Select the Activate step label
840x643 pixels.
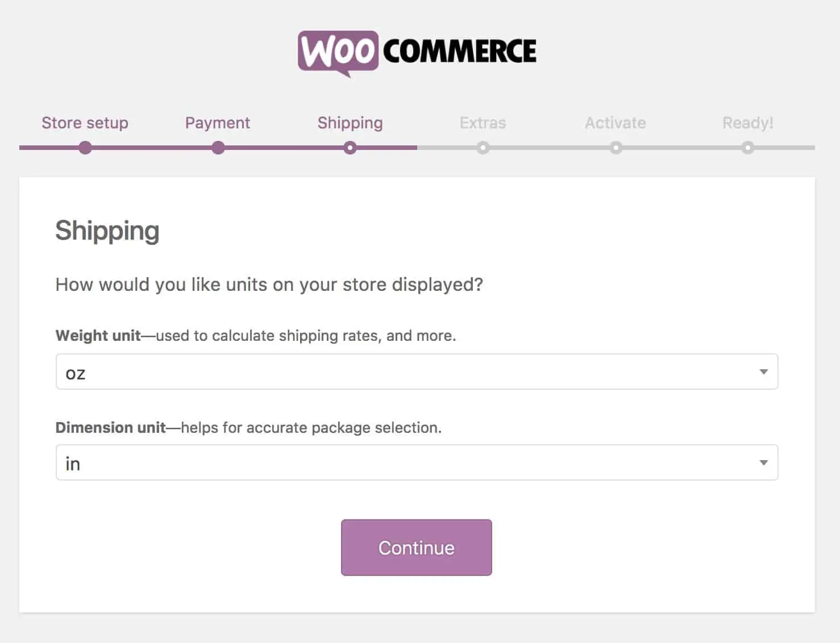pos(616,123)
